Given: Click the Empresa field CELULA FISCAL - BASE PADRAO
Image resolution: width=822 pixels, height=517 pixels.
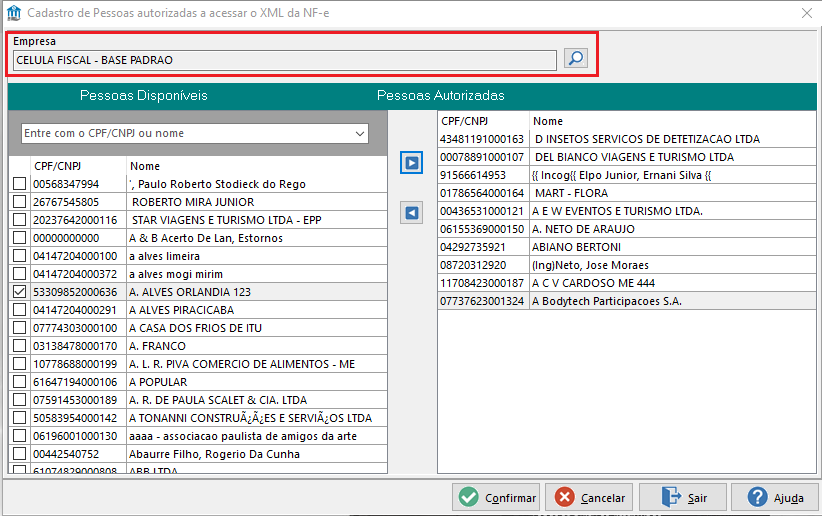Looking at the screenshot, I should (285, 60).
